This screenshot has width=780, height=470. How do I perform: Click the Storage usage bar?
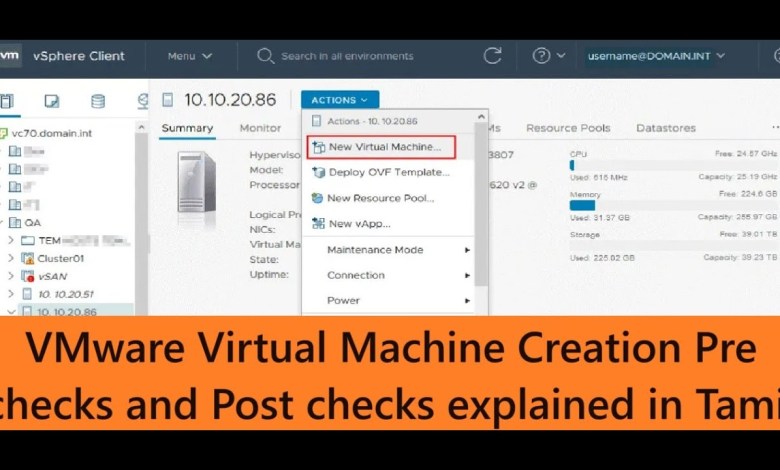[x=673, y=245]
